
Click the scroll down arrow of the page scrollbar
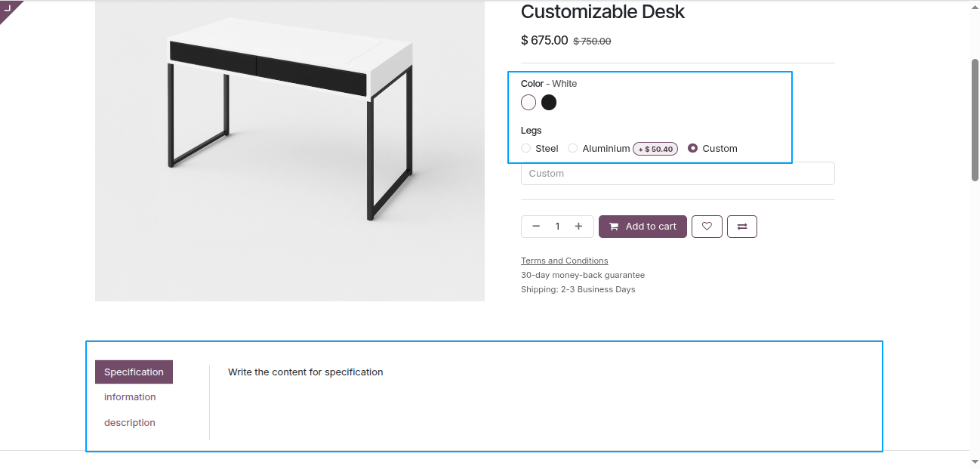pos(974,461)
